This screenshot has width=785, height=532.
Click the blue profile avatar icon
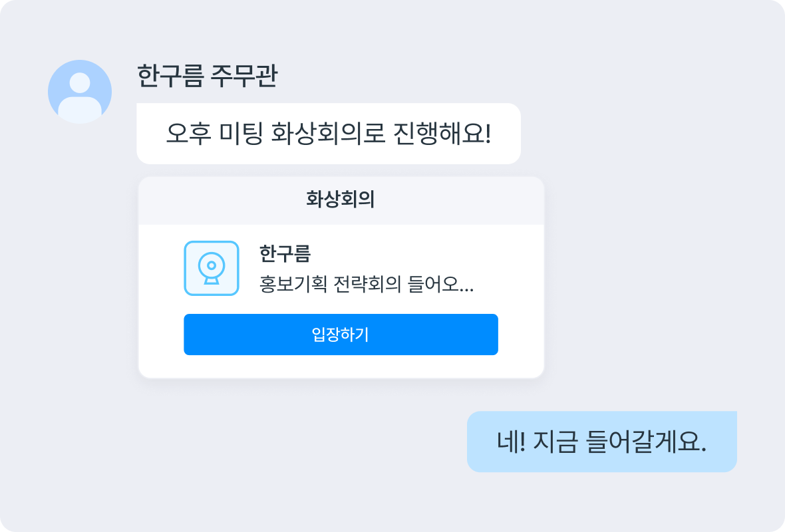[x=80, y=92]
